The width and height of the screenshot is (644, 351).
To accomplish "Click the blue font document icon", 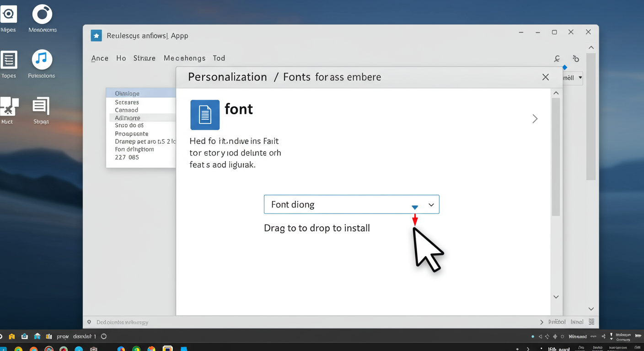I will tap(204, 115).
